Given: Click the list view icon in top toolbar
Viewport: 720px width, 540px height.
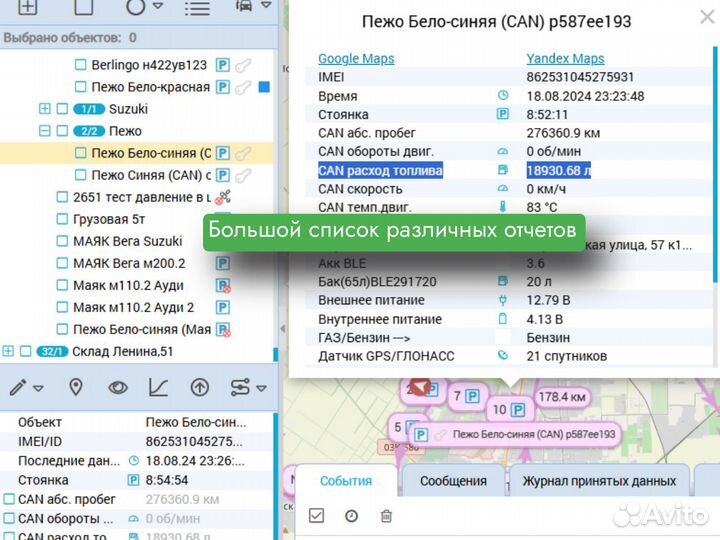Looking at the screenshot, I should coord(198,9).
